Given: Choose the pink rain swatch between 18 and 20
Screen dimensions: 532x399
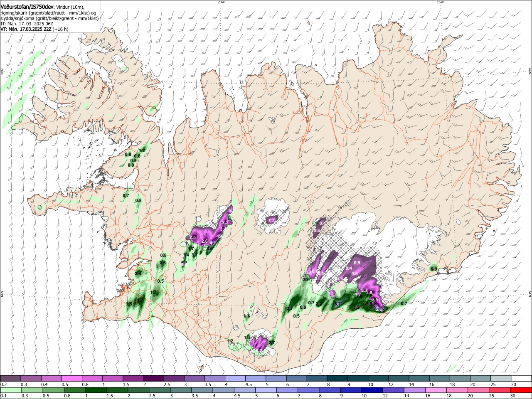Looking at the screenshot, I should [x=458, y=390].
